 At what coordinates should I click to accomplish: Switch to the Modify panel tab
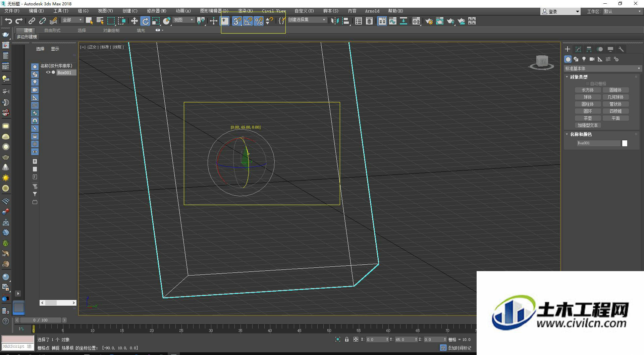(578, 49)
